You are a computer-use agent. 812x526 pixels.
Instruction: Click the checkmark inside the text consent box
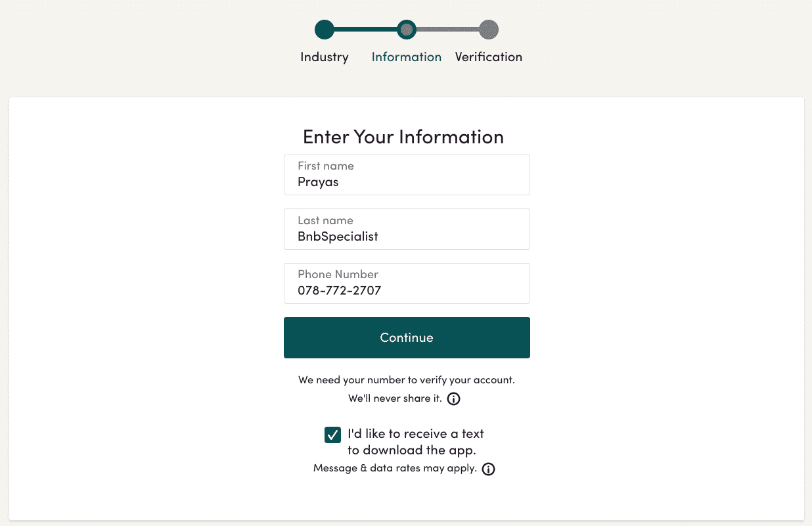coord(332,435)
